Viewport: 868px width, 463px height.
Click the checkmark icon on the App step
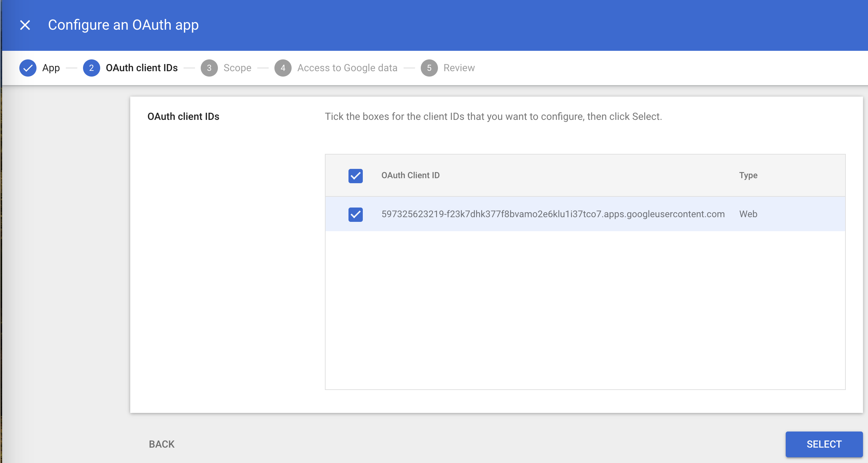(x=28, y=68)
